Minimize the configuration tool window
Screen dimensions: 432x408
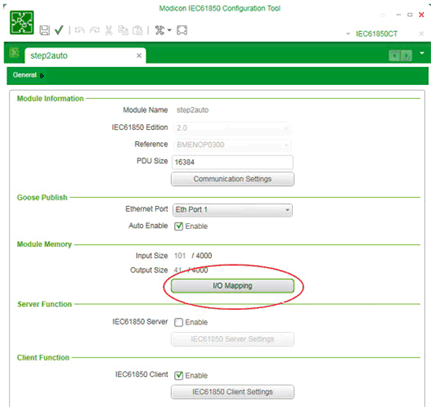pos(398,15)
